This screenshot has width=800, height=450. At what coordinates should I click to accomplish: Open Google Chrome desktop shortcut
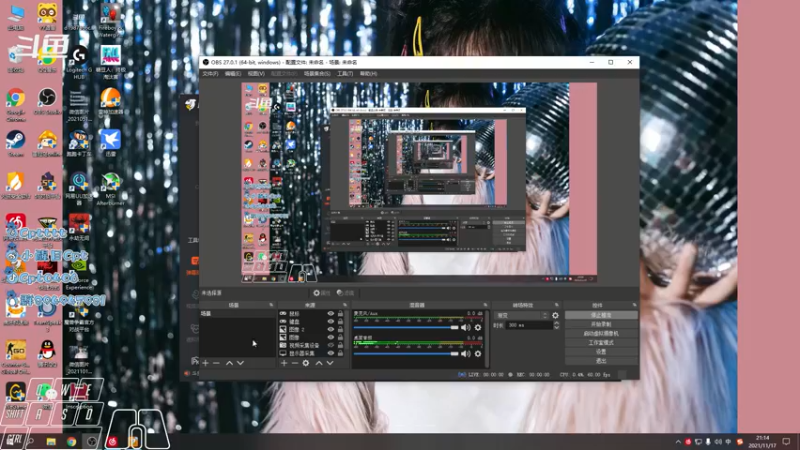point(16,104)
